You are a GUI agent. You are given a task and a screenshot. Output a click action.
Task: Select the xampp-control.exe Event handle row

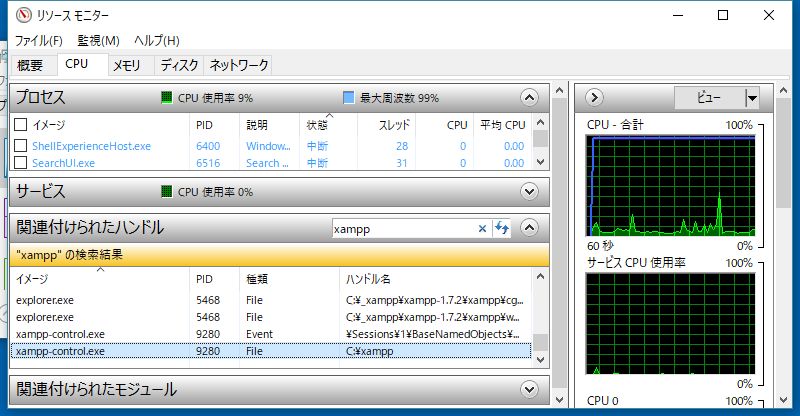271,334
